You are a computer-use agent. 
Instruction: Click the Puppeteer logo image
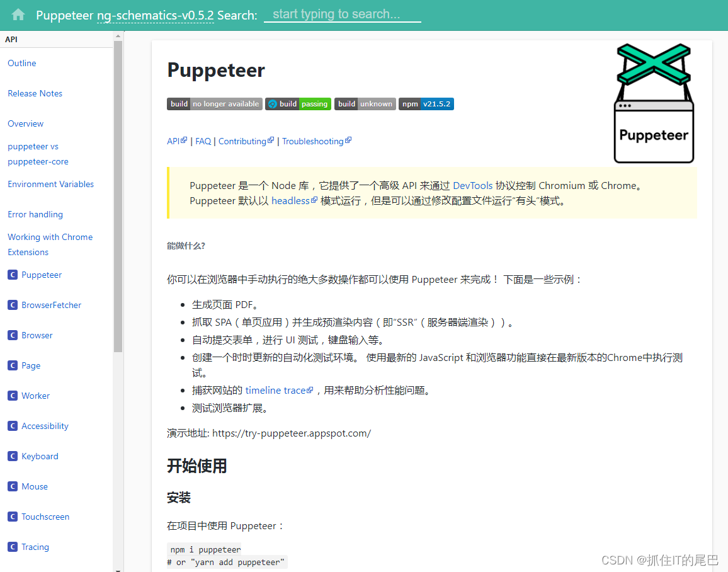654,103
